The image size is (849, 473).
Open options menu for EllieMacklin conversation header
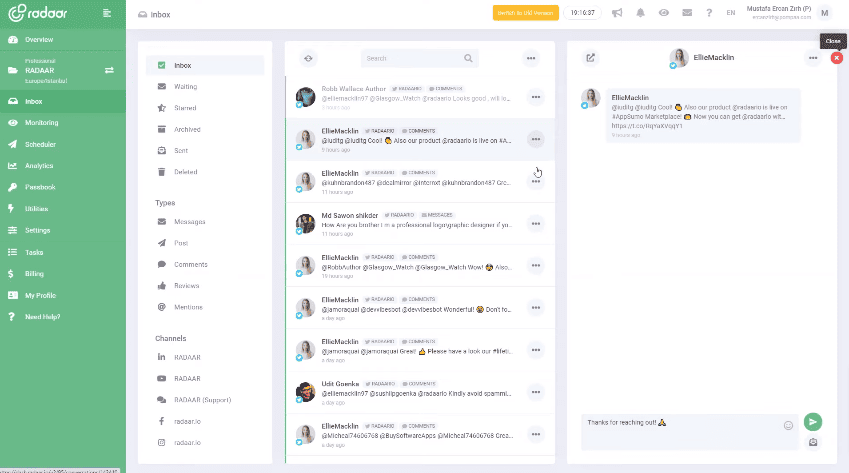pyautogui.click(x=812, y=58)
